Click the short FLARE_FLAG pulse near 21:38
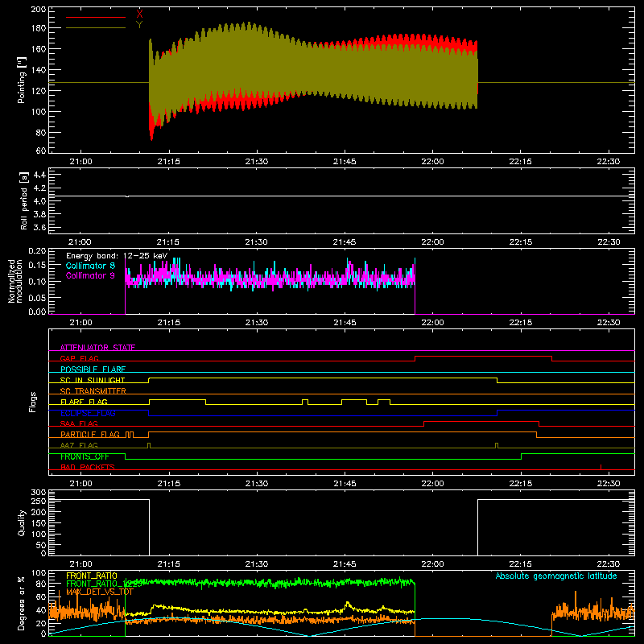644x644 pixels. (305, 400)
